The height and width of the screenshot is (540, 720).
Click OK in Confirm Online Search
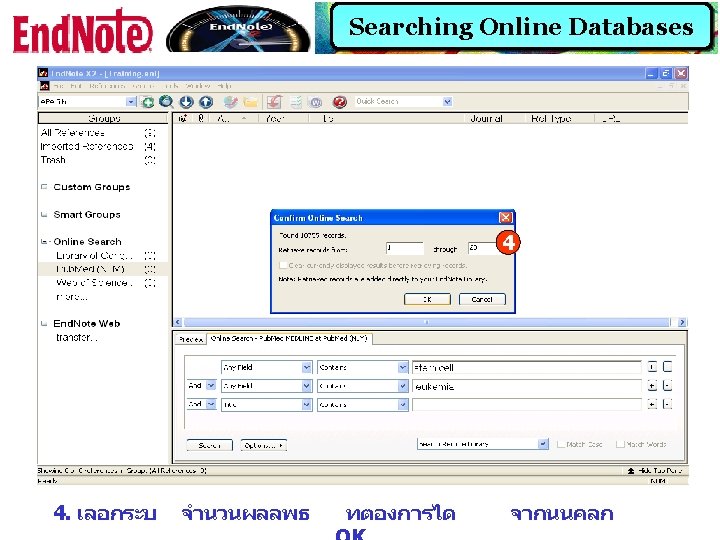pyautogui.click(x=427, y=299)
